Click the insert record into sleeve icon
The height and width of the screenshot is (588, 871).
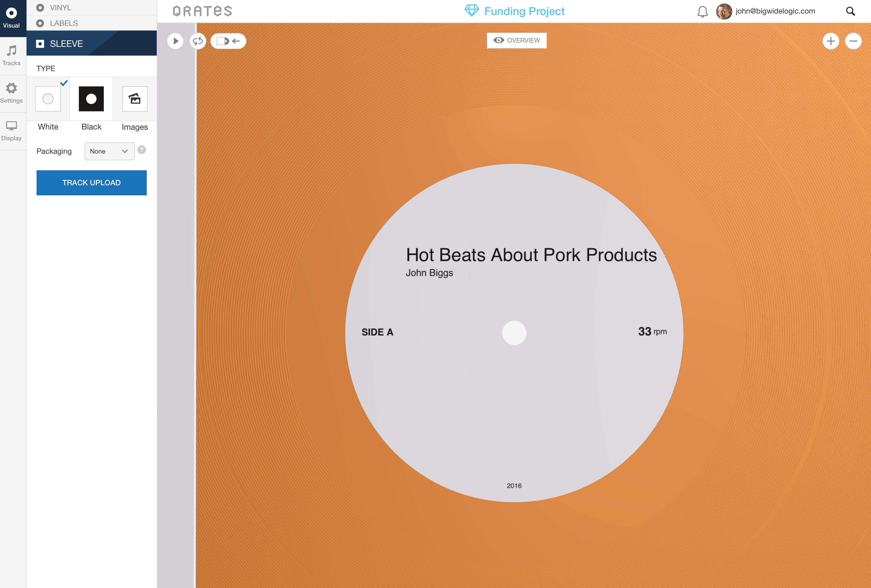coord(228,41)
